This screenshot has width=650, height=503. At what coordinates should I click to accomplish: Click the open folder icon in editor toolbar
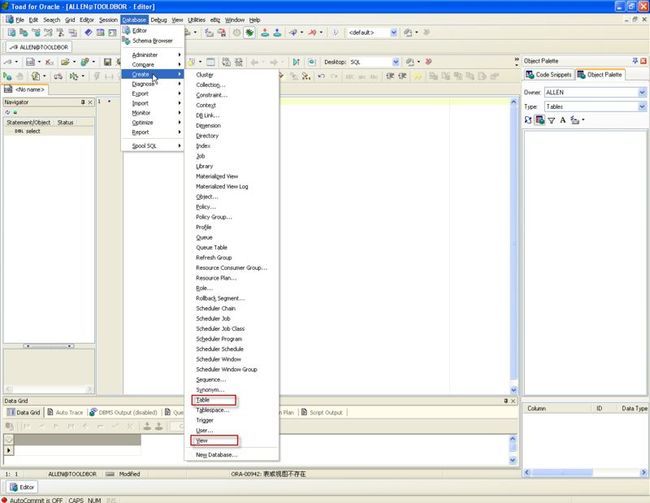click(65, 62)
